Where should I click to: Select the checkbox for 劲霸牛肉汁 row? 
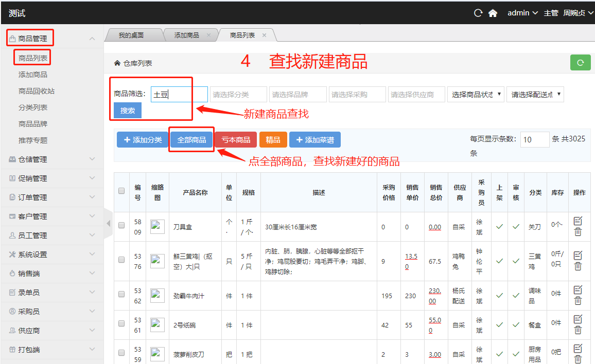(121, 294)
